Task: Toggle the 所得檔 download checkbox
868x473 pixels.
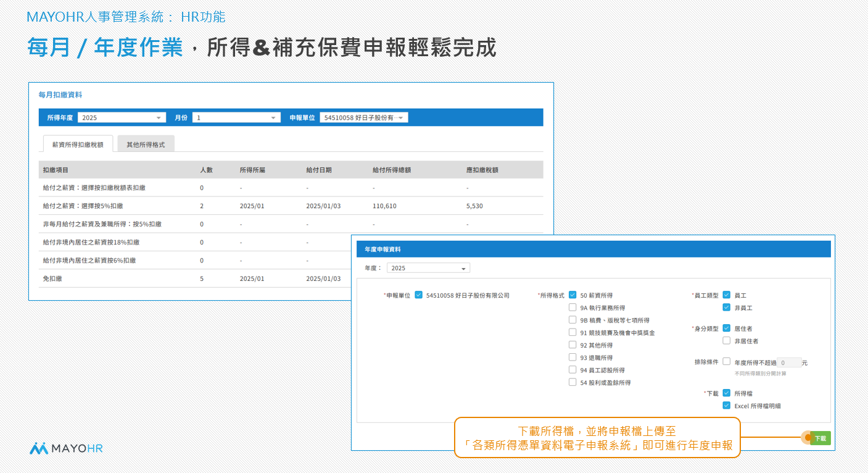Action: pyautogui.click(x=726, y=393)
